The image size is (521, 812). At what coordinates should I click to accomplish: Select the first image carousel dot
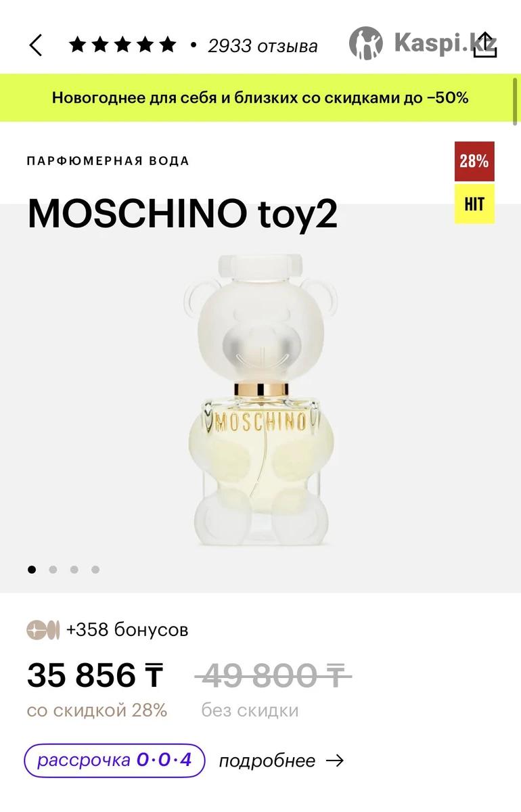(32, 569)
